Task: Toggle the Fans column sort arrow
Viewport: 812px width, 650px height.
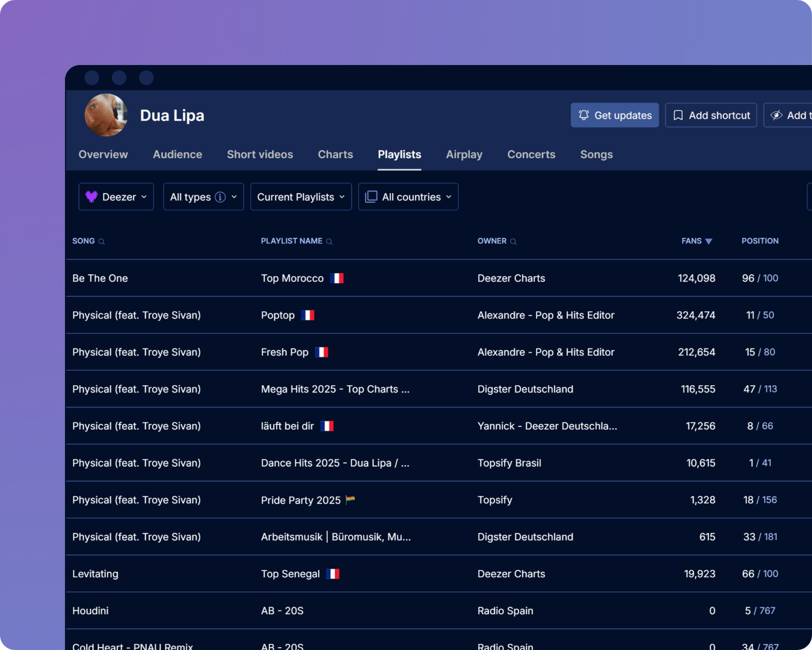Action: tap(710, 241)
